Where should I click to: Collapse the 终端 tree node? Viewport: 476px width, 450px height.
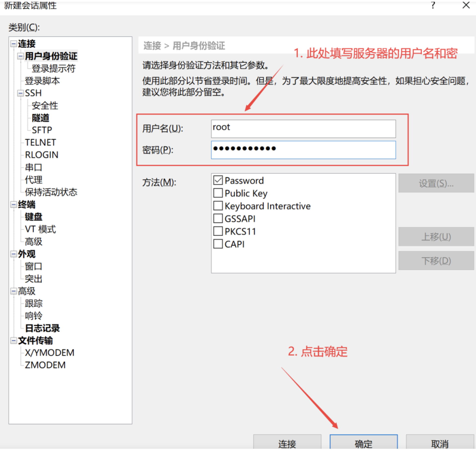point(13,205)
